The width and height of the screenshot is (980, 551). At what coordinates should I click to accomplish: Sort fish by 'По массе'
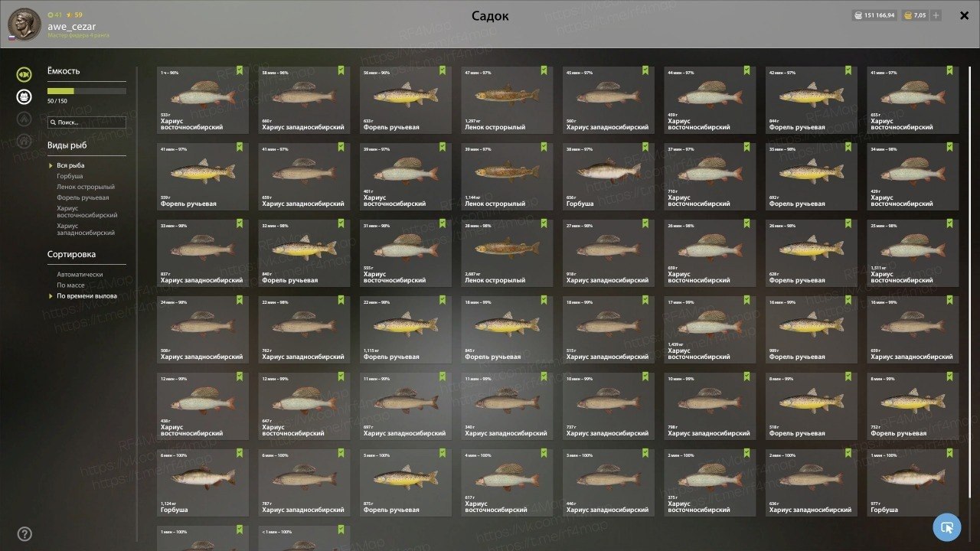70,285
